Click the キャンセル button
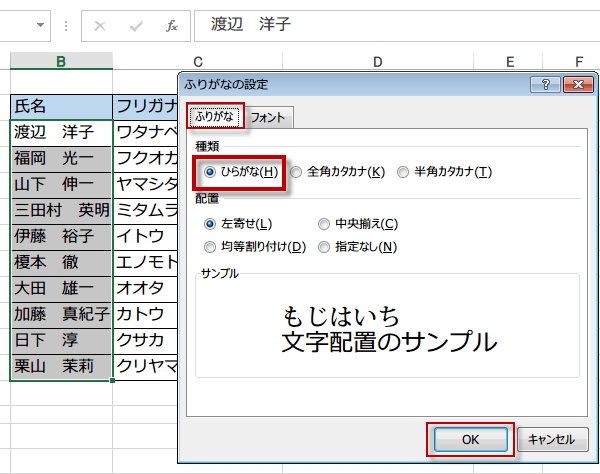 pyautogui.click(x=551, y=439)
